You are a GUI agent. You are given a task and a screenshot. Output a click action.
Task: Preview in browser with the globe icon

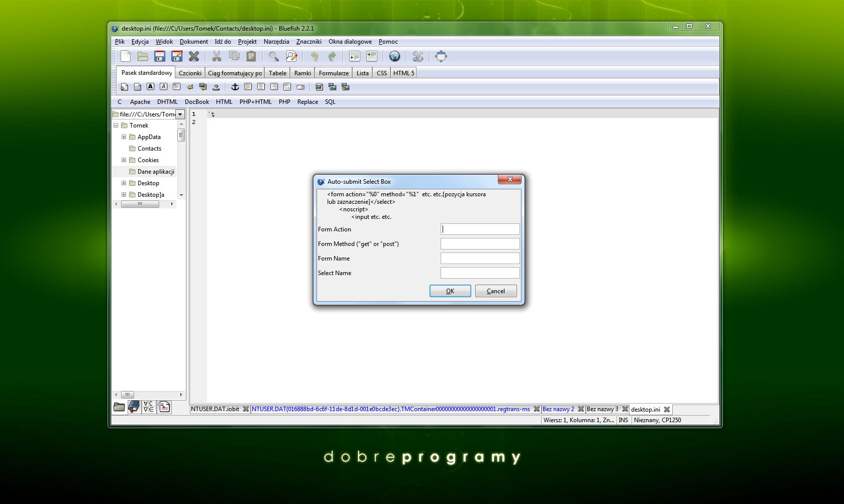point(395,56)
